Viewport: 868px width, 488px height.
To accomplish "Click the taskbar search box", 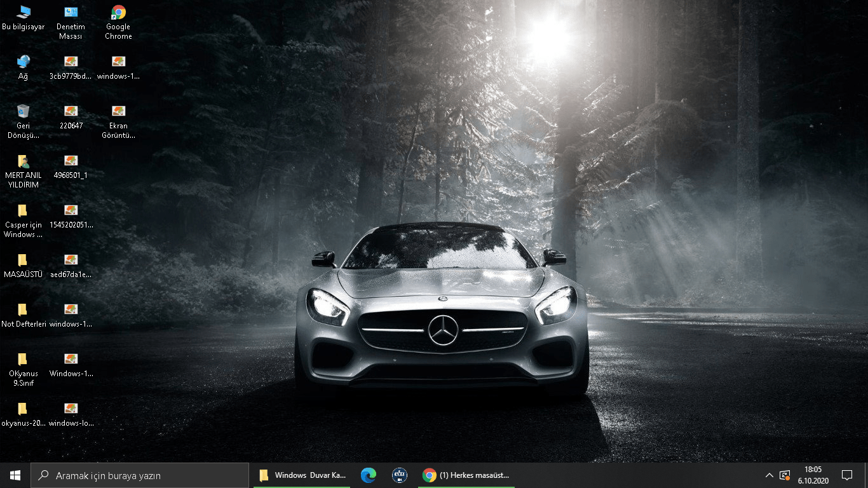I will 140,475.
